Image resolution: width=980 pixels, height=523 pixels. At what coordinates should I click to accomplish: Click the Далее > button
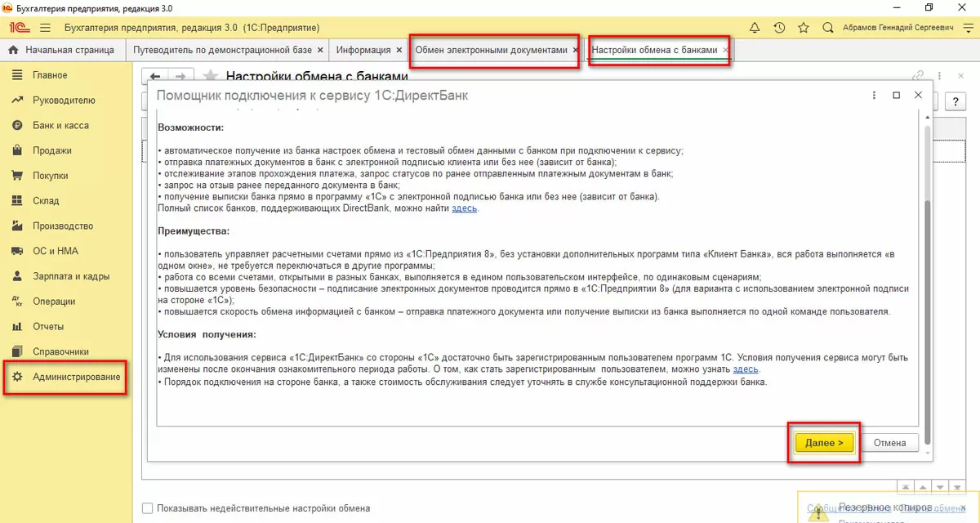point(824,443)
